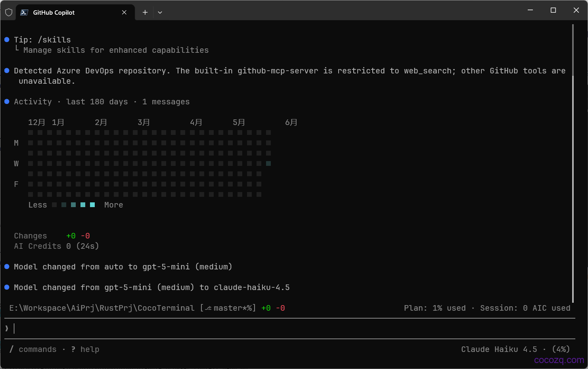The height and width of the screenshot is (369, 588).
Task: Click the blue bullet beside 'Model changed from auto'
Action: point(7,267)
